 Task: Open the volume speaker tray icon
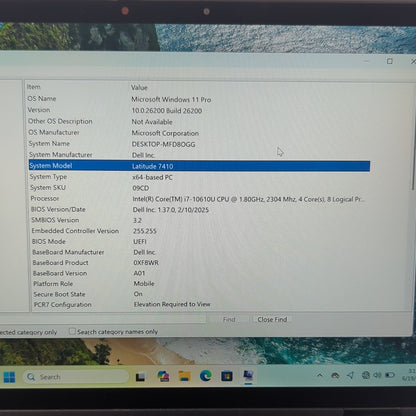point(377,375)
